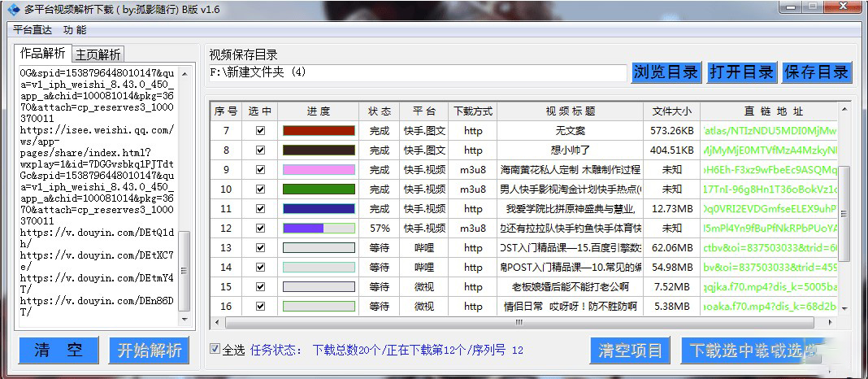Click the 下载方式 column header
Viewport: 868px width, 379px height.
coord(473,111)
